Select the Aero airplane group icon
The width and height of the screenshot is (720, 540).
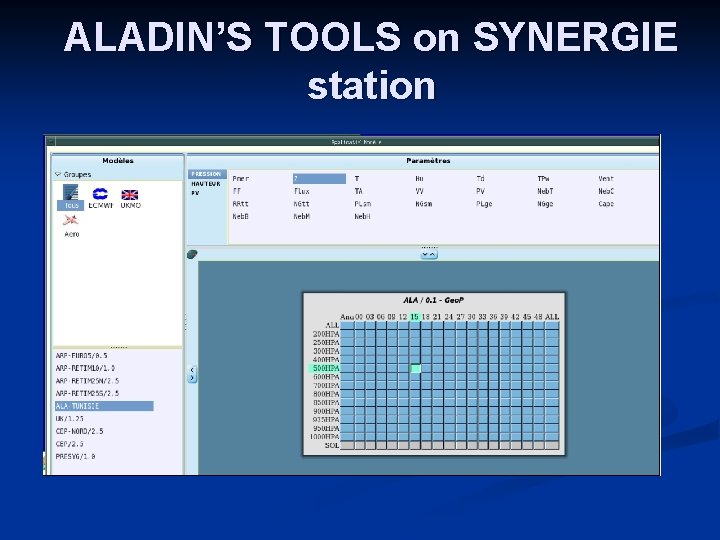coord(71,226)
